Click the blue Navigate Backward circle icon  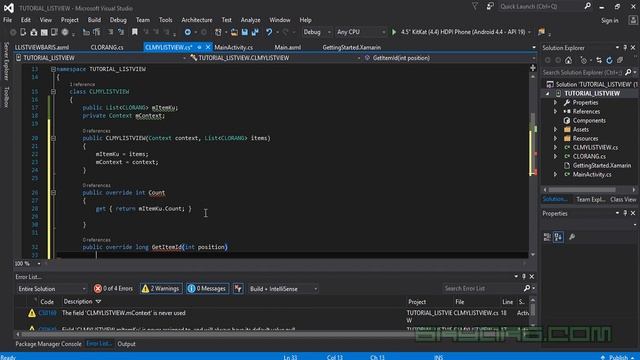(187, 32)
